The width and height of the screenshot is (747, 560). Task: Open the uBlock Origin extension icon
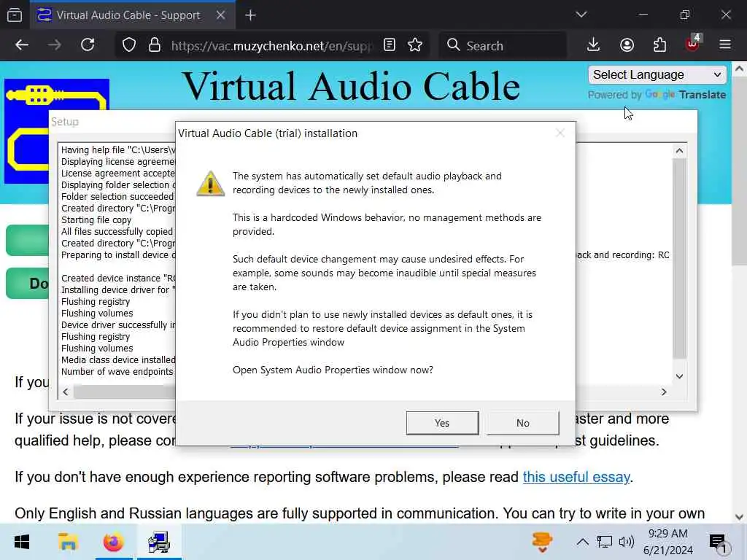(x=693, y=44)
